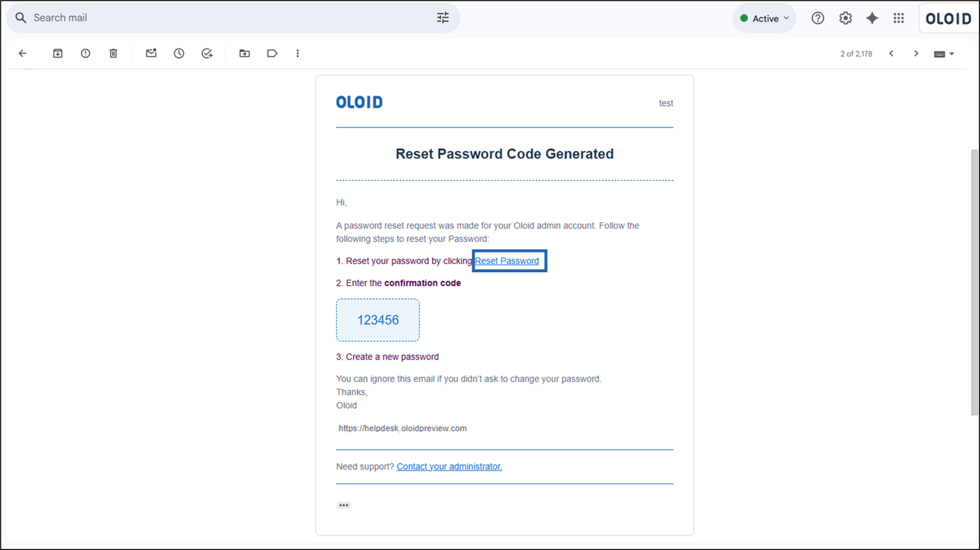Open Move to folder icon
Image resolution: width=980 pixels, height=550 pixels.
click(x=245, y=53)
